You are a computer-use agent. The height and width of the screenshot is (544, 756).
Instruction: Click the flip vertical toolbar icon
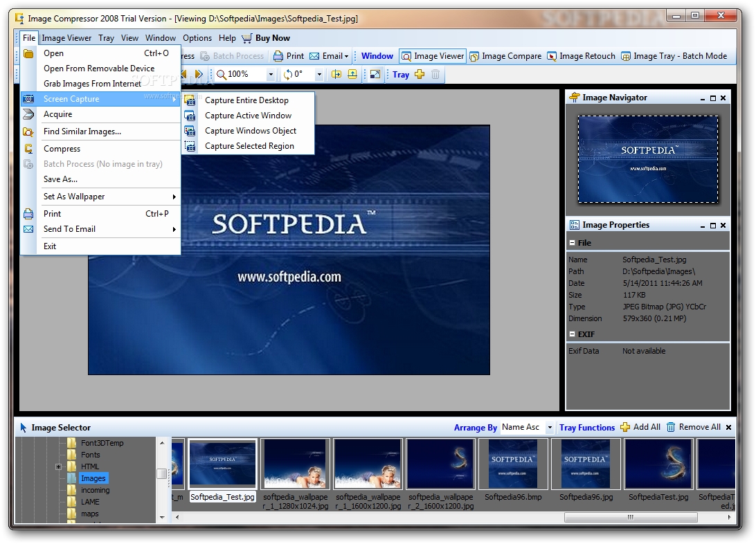click(352, 74)
